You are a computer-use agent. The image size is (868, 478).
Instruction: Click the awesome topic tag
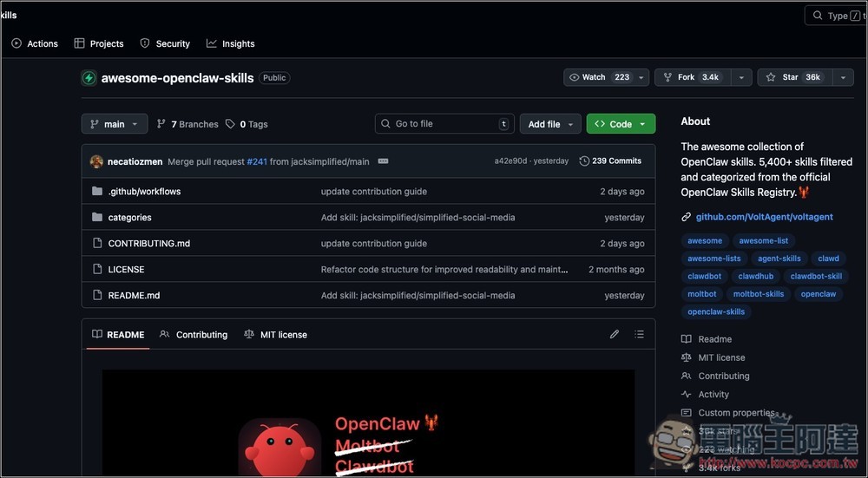(x=705, y=240)
